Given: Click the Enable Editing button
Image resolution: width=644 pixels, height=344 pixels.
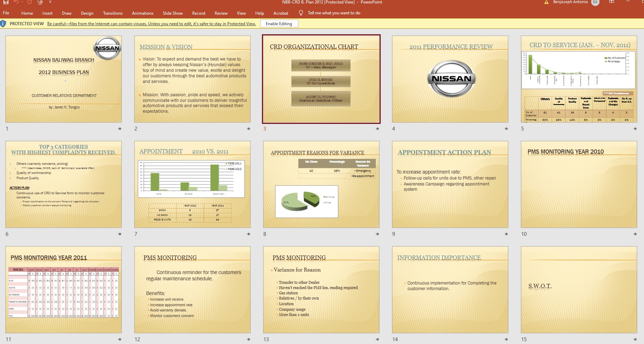Looking at the screenshot, I should [279, 24].
